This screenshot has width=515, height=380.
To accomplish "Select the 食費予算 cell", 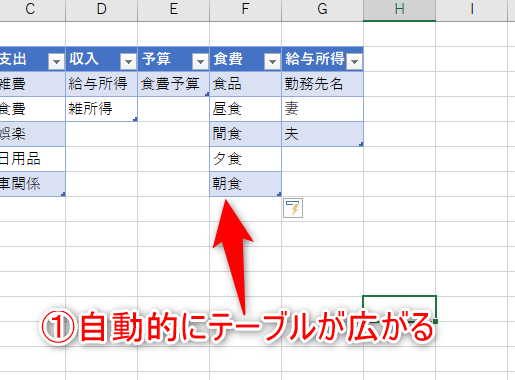I will pos(173,84).
